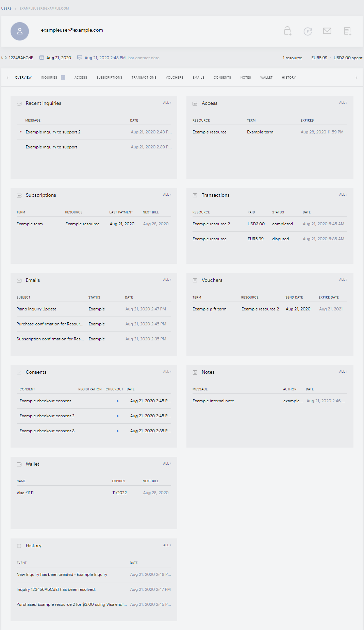Open All in Vouchers panel

[343, 280]
